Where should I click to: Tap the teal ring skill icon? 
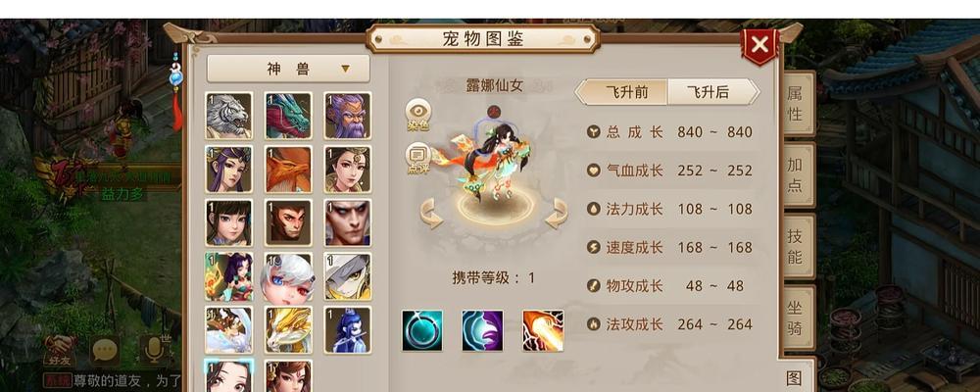click(x=421, y=330)
